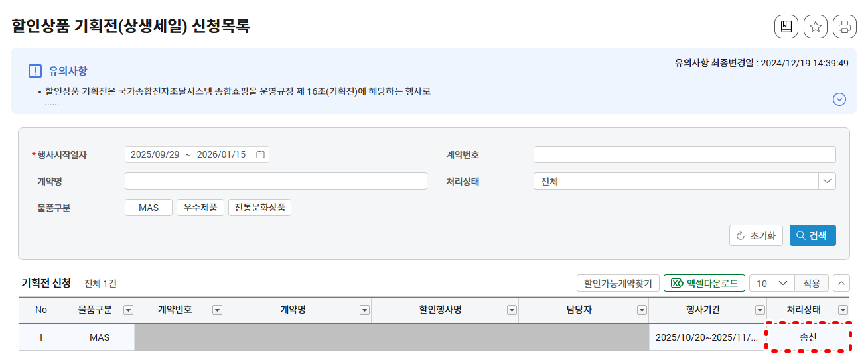
Task: Open the 계약번호 column filter arrow
Action: [x=217, y=310]
